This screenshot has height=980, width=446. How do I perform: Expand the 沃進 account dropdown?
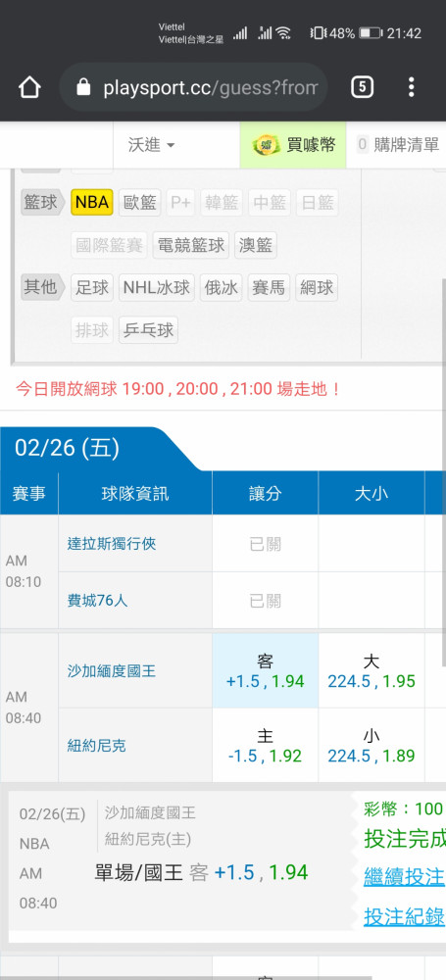pyautogui.click(x=152, y=146)
